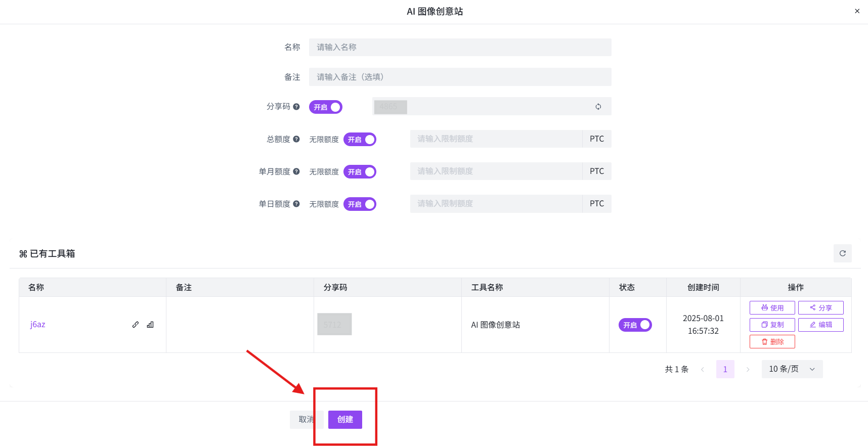Select page 1 in pagination

[x=725, y=369]
